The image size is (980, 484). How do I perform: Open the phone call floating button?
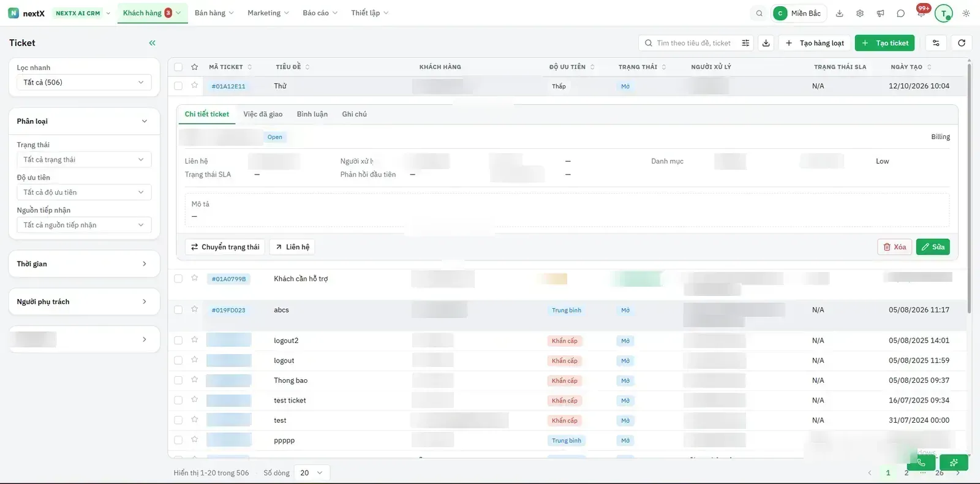[921, 463]
